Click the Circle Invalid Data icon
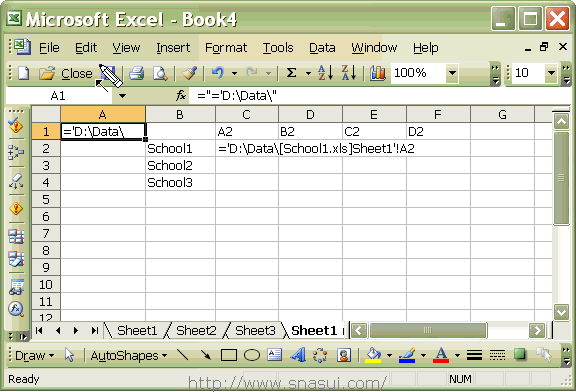This screenshot has width=576, height=392. (16, 237)
